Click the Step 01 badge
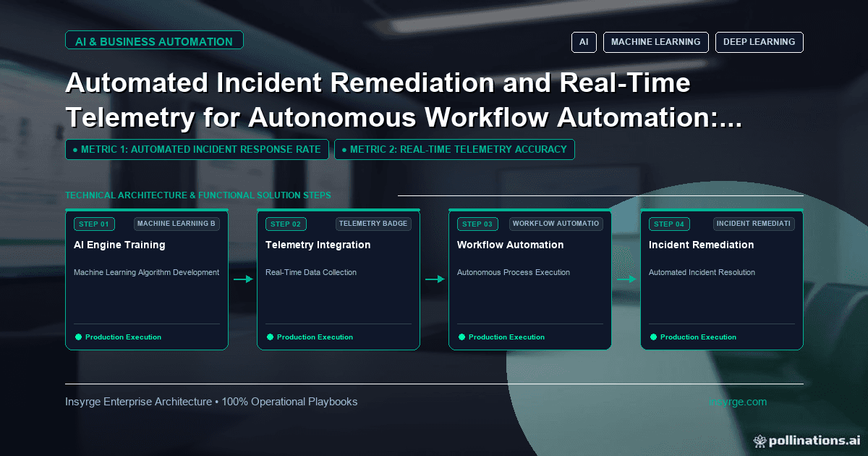Screen dimensions: 868x456 pyautogui.click(x=94, y=224)
